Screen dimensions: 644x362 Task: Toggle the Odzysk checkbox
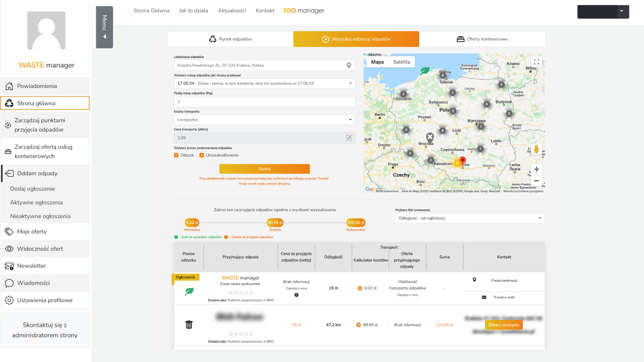coord(176,155)
